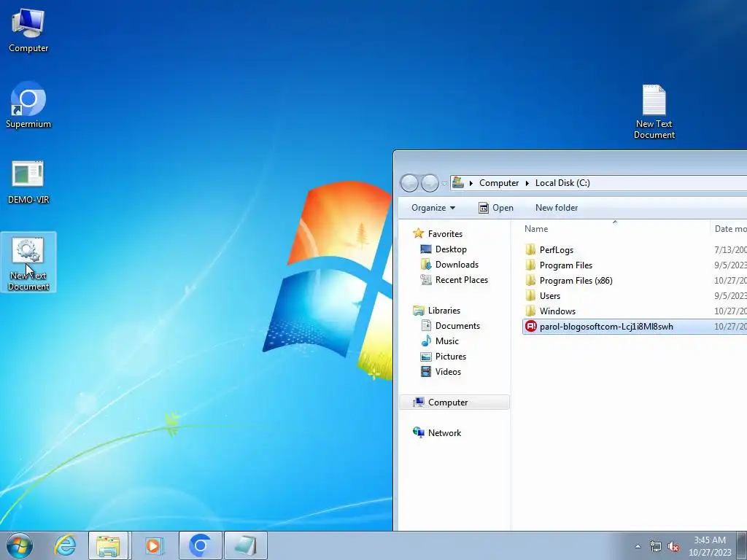Image resolution: width=747 pixels, height=560 pixels.
Task: Open the Videos library
Action: [448, 371]
